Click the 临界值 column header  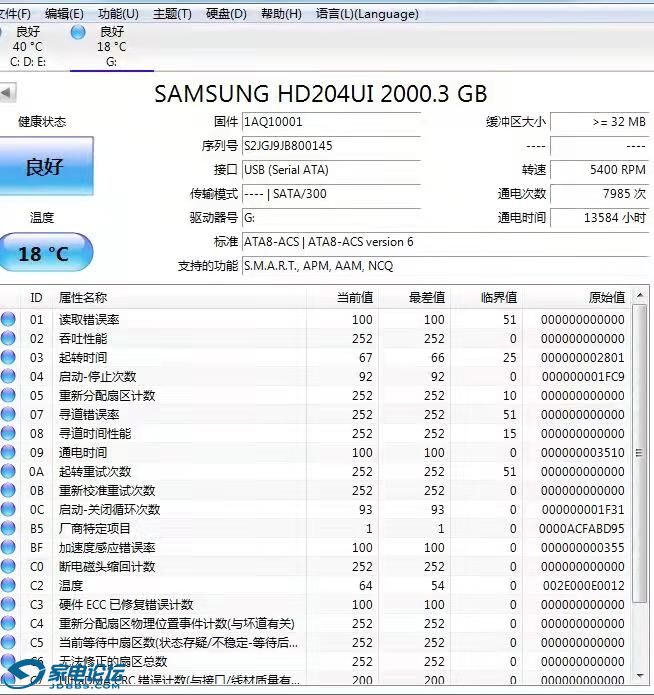(x=486, y=297)
